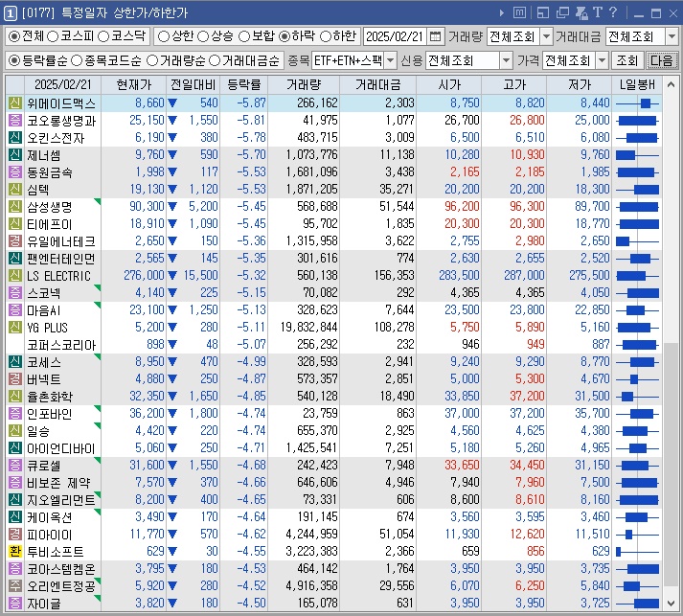This screenshot has height=616, width=683.
Task: Select the 상승 radio button
Action: click(x=203, y=36)
